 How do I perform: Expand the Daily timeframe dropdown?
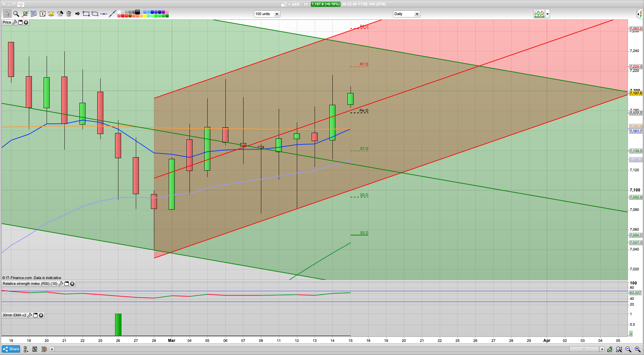(417, 14)
